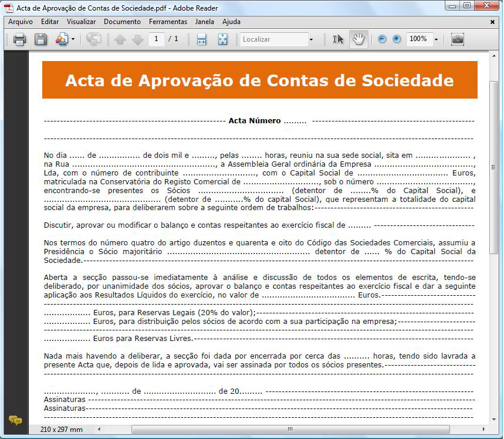Activate the Hand tool
Viewport: 504px width, 439px height.
358,39
